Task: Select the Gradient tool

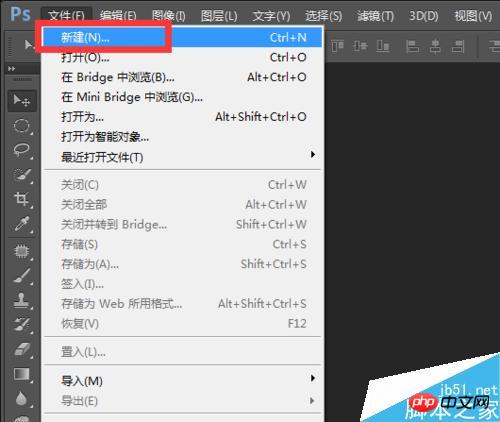Action: [x=21, y=374]
